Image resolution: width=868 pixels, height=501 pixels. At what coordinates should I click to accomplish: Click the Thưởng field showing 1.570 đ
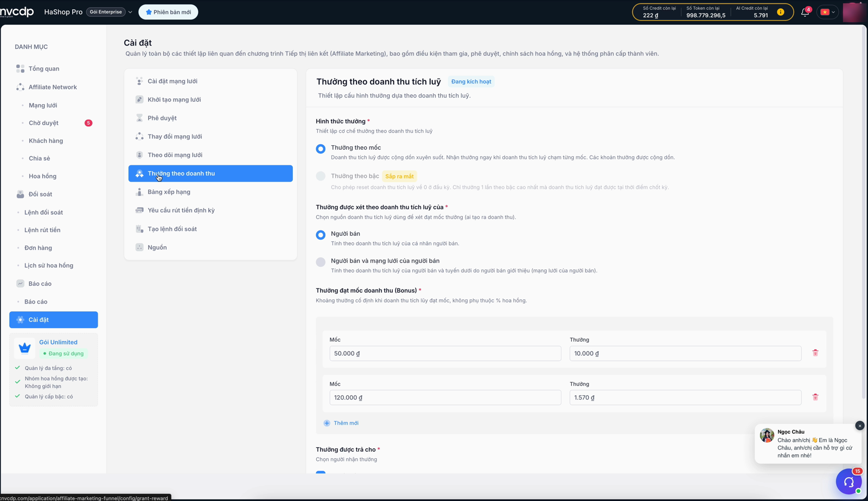685,397
